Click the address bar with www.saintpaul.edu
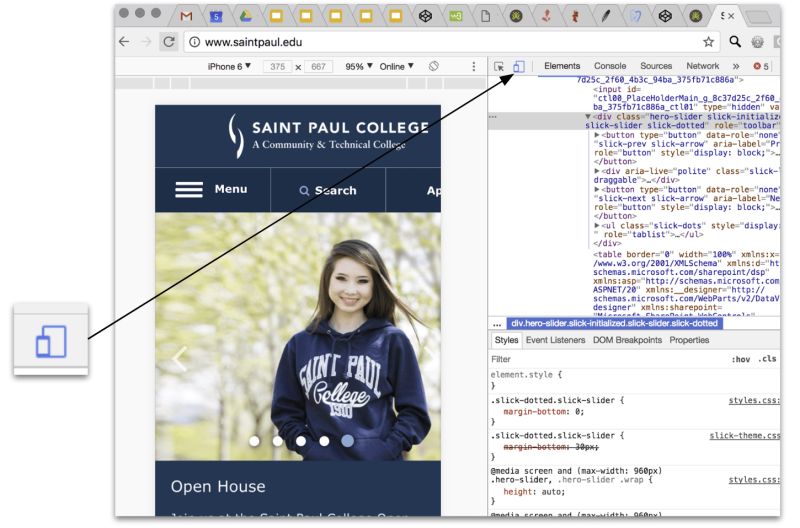800x528 pixels. pos(452,42)
